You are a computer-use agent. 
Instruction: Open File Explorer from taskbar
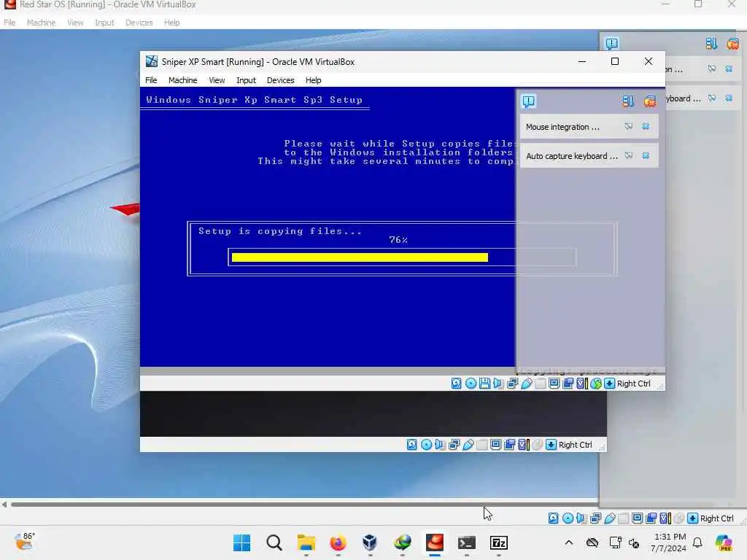click(x=306, y=542)
